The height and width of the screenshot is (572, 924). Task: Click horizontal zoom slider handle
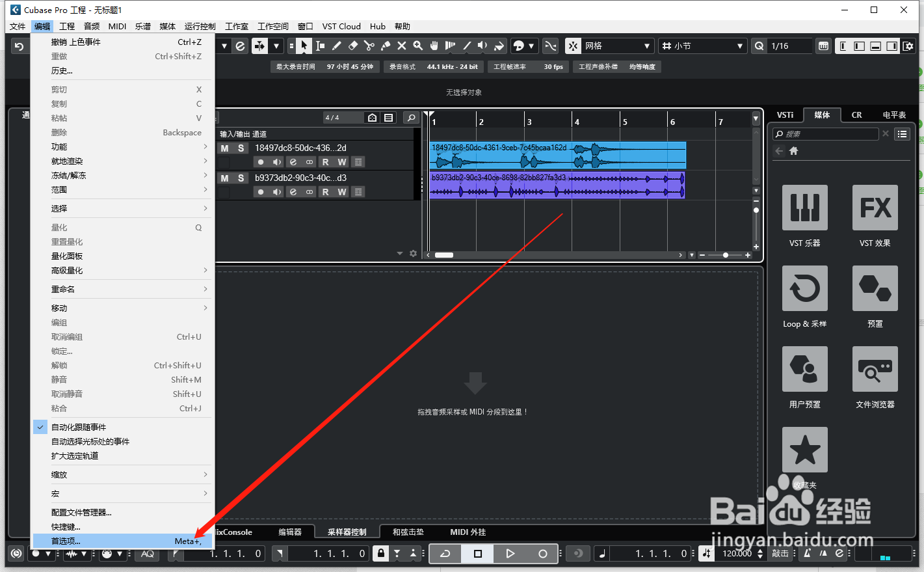pyautogui.click(x=726, y=255)
